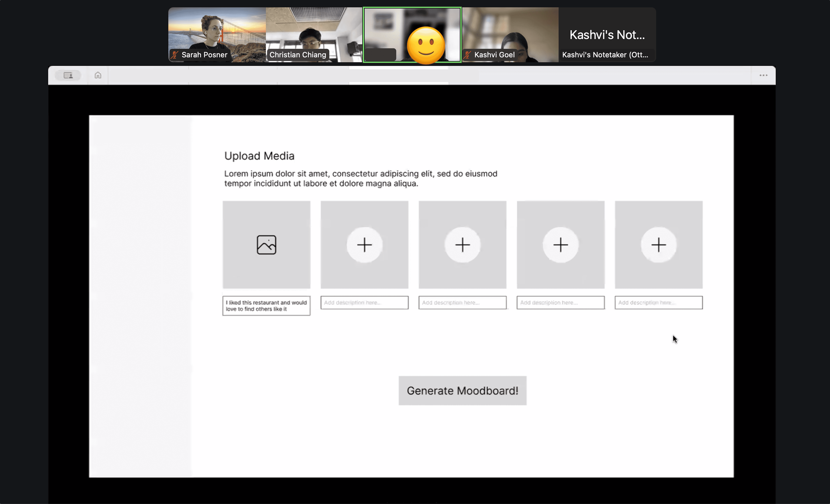
Task: Click the uploaded image placeholder icon
Action: tap(266, 245)
